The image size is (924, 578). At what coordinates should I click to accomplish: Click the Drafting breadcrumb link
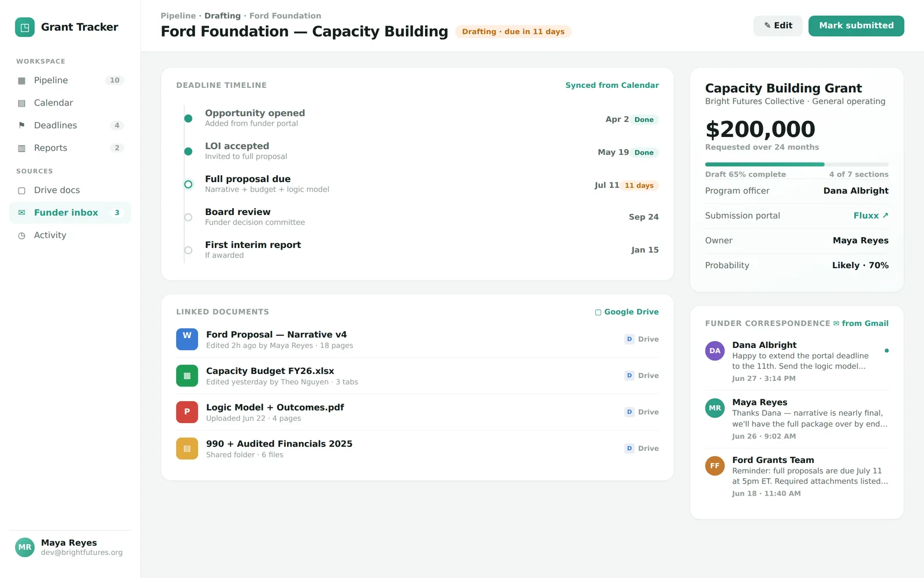coord(222,16)
